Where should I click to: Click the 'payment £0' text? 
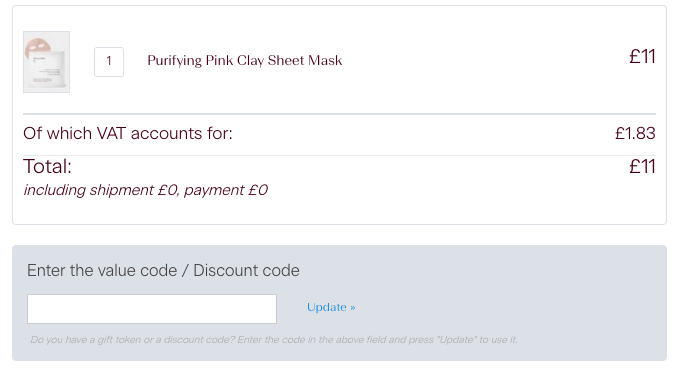pos(226,190)
